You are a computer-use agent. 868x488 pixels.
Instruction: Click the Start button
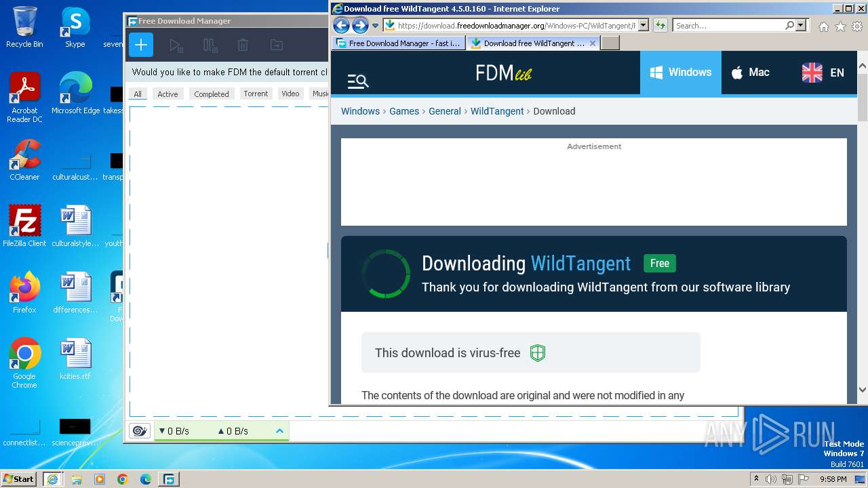[x=19, y=479]
